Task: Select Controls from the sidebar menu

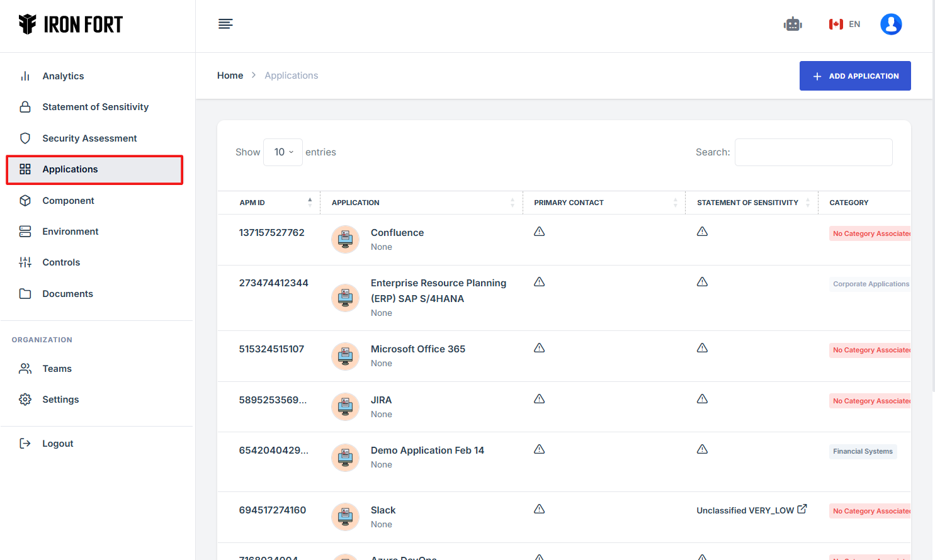Action: pos(61,262)
